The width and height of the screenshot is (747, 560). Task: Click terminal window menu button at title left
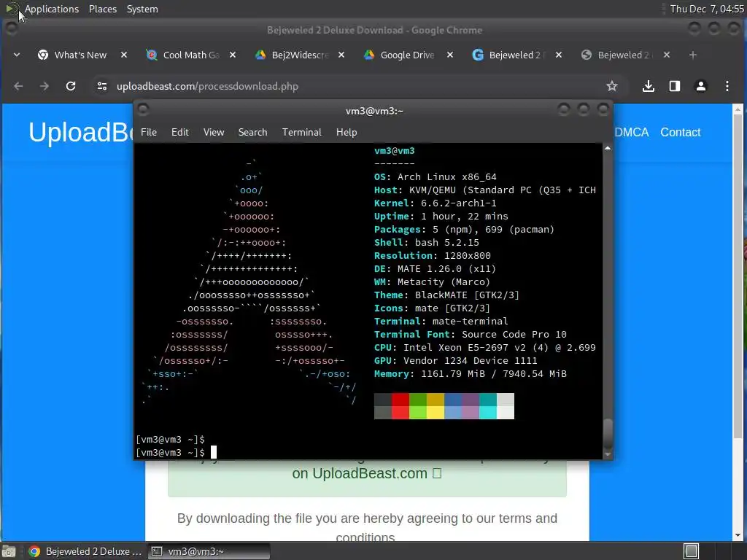click(x=143, y=110)
